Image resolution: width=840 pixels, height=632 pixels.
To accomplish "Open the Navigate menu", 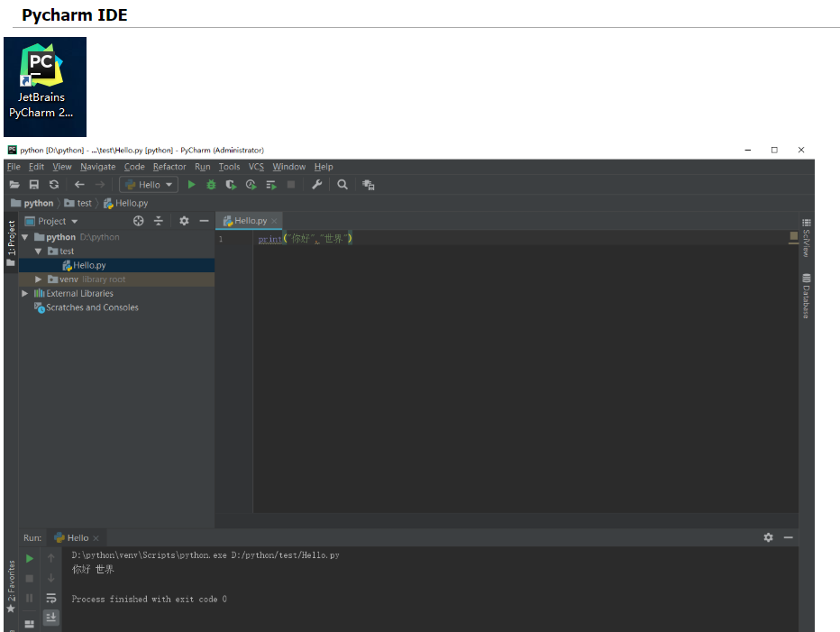I will pyautogui.click(x=98, y=167).
